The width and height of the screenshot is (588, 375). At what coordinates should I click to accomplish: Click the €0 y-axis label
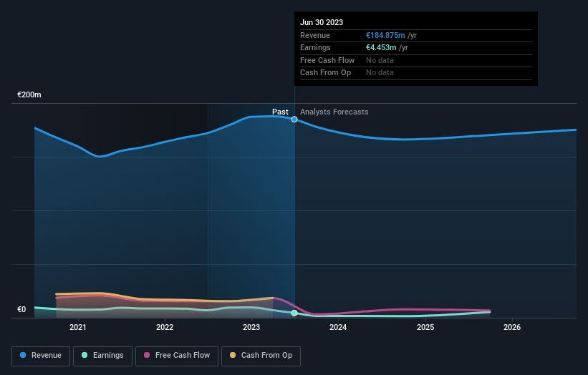click(x=21, y=309)
